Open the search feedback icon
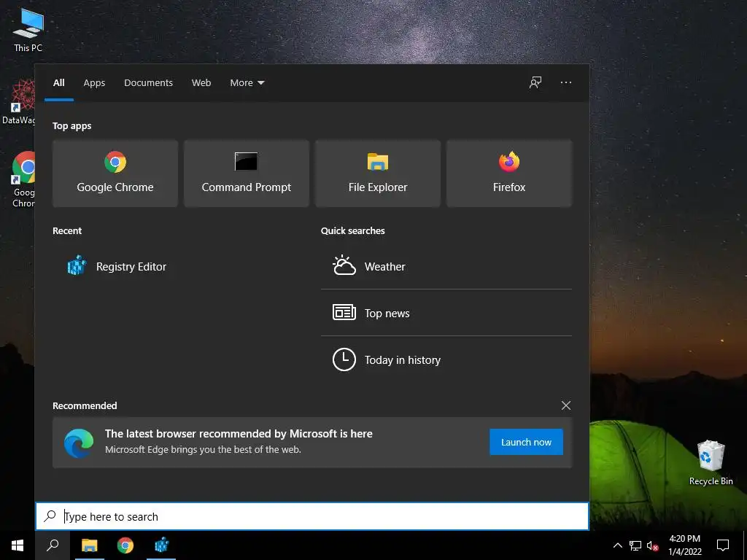Screen dimensions: 747x560 point(535,82)
